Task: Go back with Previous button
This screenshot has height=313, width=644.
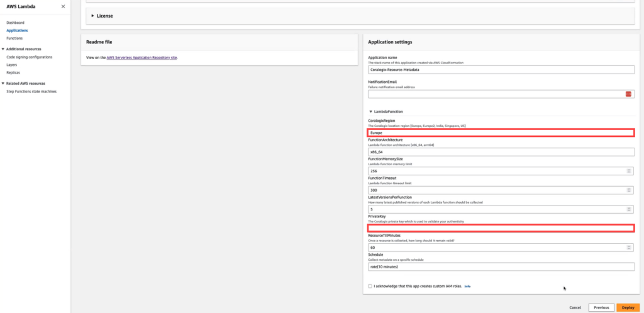Action: coord(601,307)
